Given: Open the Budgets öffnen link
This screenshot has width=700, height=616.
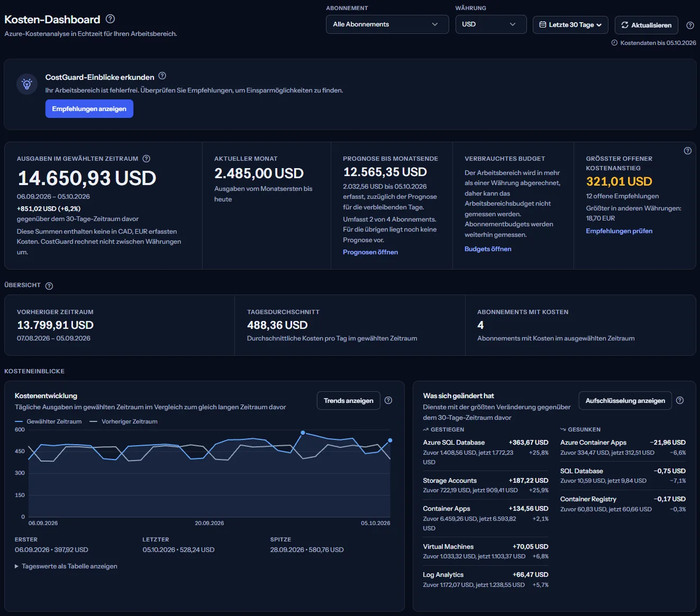Looking at the screenshot, I should point(488,249).
